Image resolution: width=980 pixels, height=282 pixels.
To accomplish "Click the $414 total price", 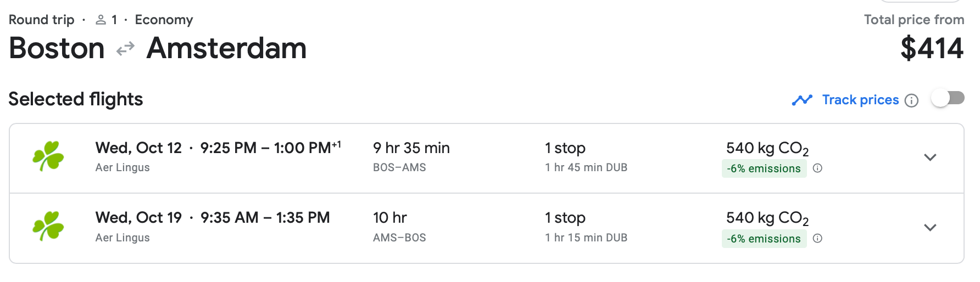I will tap(932, 48).
